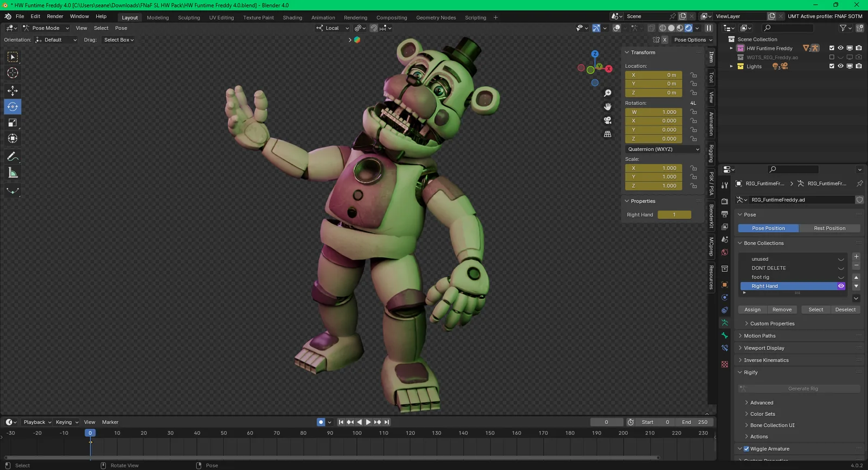This screenshot has height=470, width=868.
Task: Click the Remove button
Action: coord(782,310)
